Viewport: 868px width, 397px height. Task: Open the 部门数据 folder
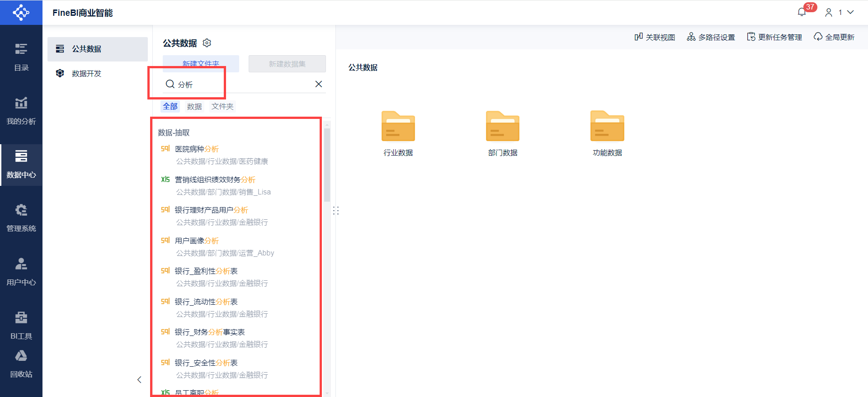click(503, 133)
